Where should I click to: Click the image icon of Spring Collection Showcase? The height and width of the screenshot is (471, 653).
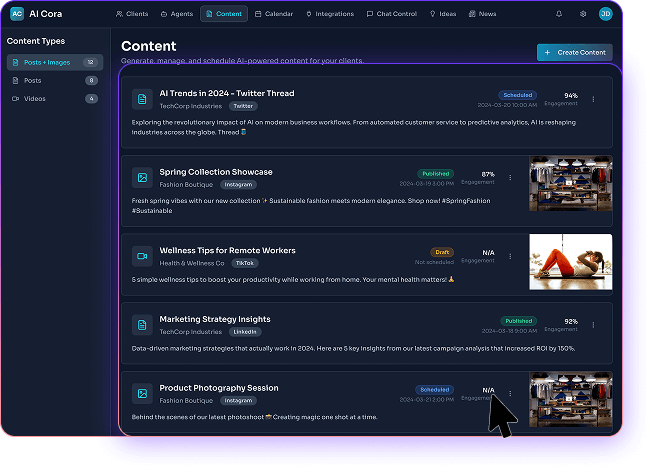(x=142, y=177)
